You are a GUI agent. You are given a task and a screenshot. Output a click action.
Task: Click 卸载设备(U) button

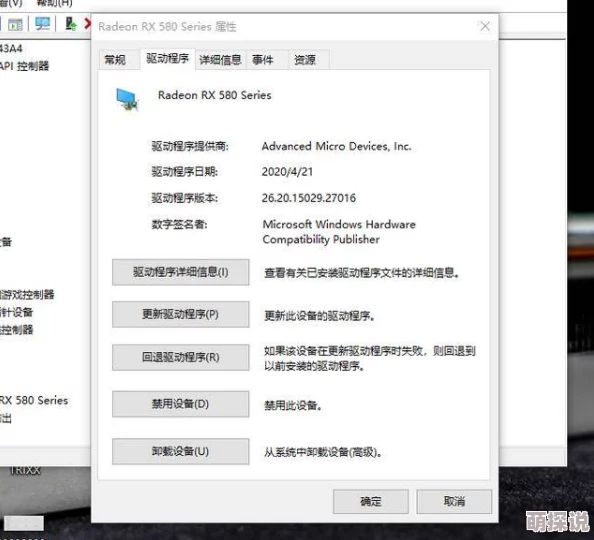point(180,451)
